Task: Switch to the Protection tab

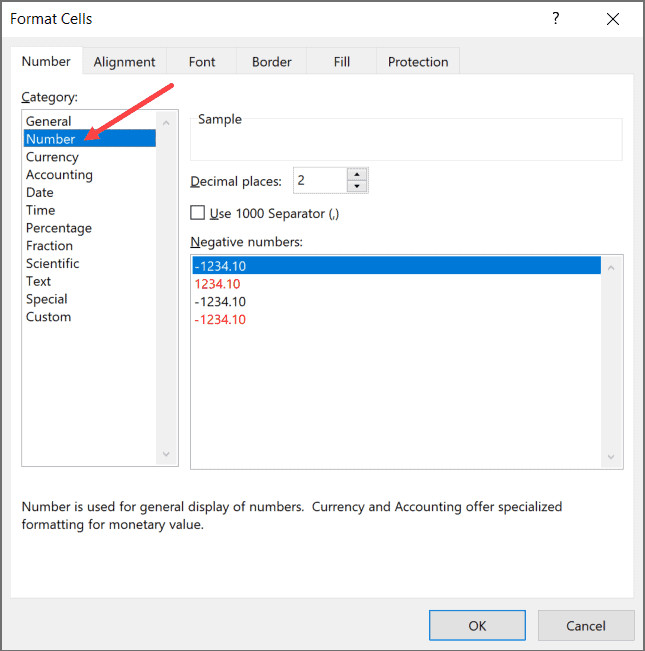Action: point(418,62)
